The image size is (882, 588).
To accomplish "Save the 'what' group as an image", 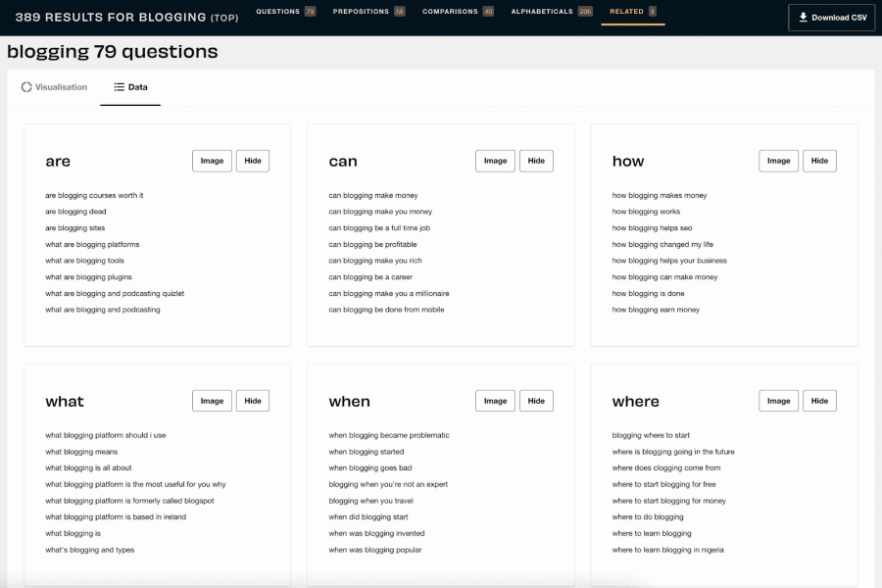I will pos(212,400).
